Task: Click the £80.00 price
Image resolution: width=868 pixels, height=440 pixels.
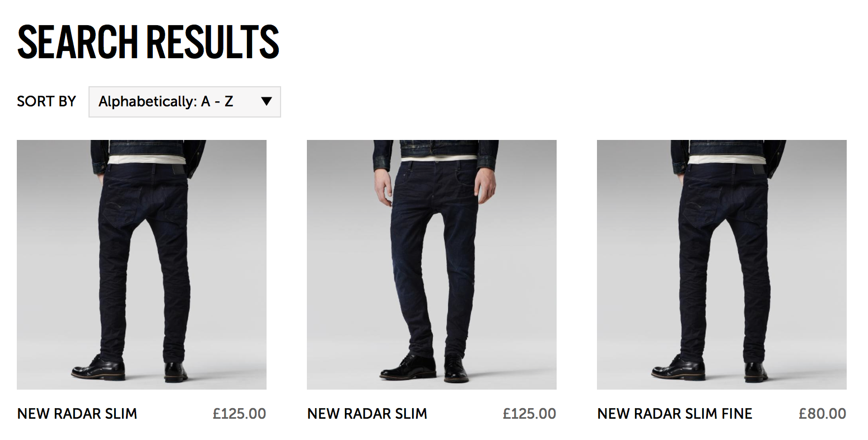Action: pyautogui.click(x=823, y=414)
